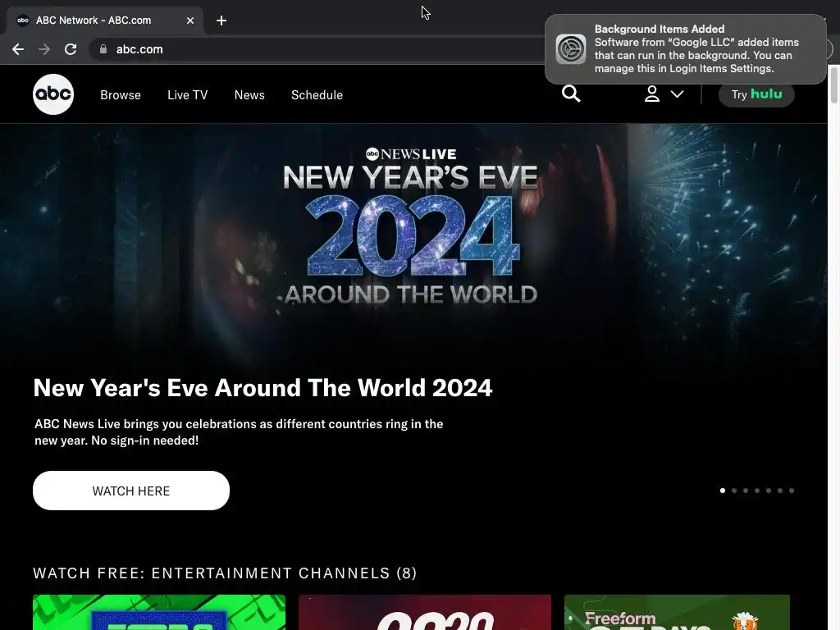Click the page vertical scrollbar thumb
The height and width of the screenshot is (630, 840).
pyautogui.click(x=834, y=84)
